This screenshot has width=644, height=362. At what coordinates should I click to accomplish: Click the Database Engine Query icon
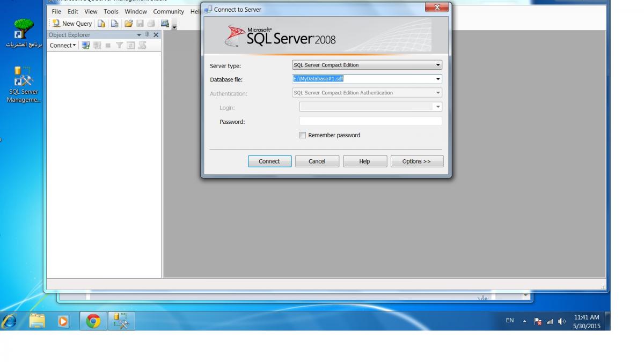pyautogui.click(x=101, y=24)
